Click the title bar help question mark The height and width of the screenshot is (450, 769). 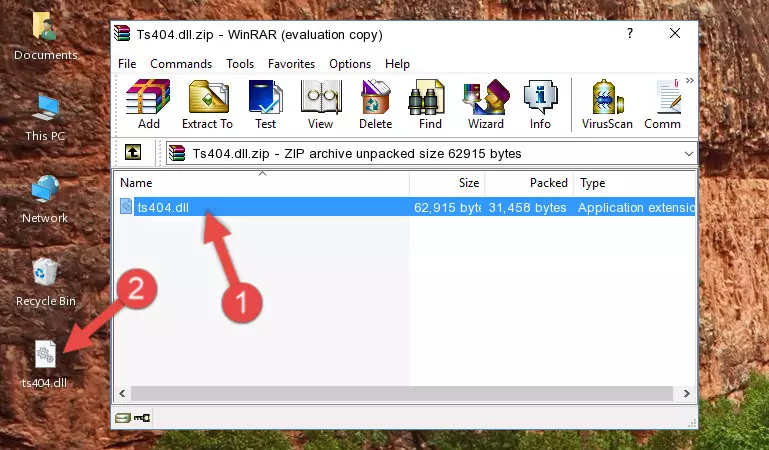[630, 33]
